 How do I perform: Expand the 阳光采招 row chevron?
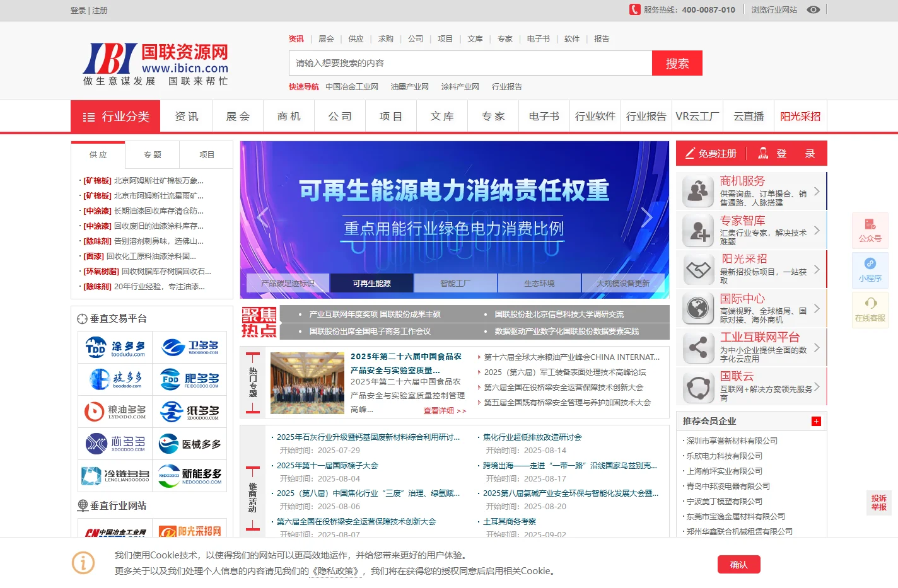click(x=817, y=269)
